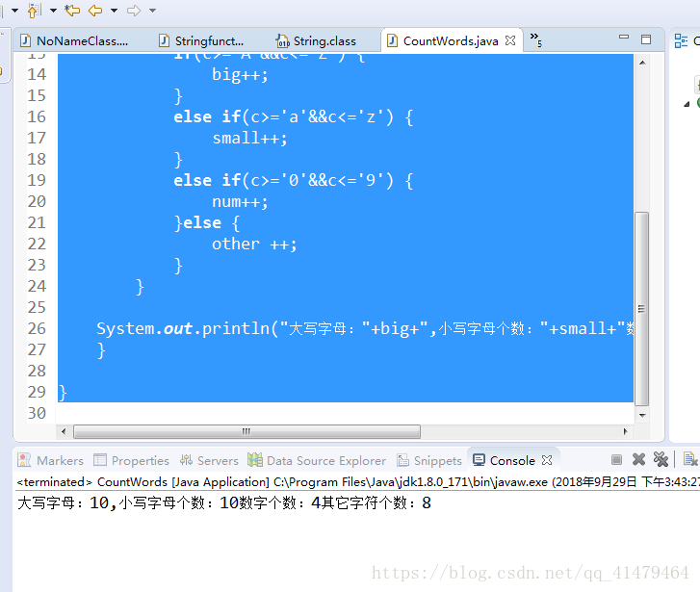Switch to the String.class tab
Viewport: 700px width, 592px height.
click(x=316, y=41)
